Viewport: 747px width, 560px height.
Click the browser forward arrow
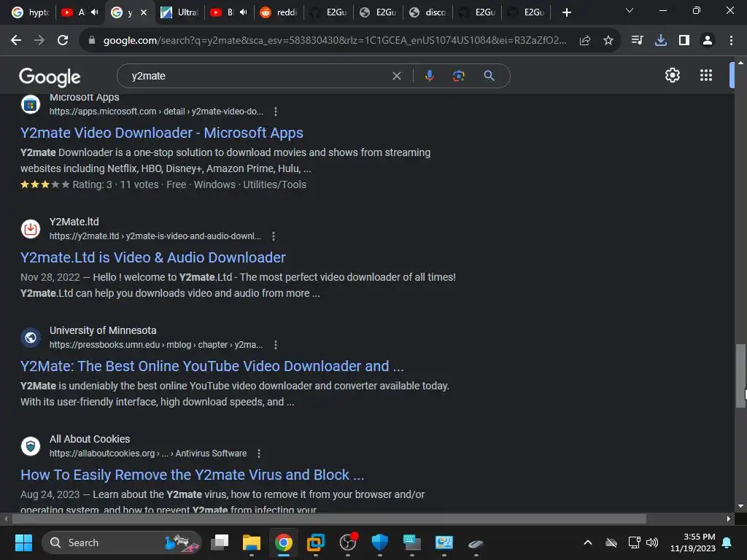[x=39, y=41]
